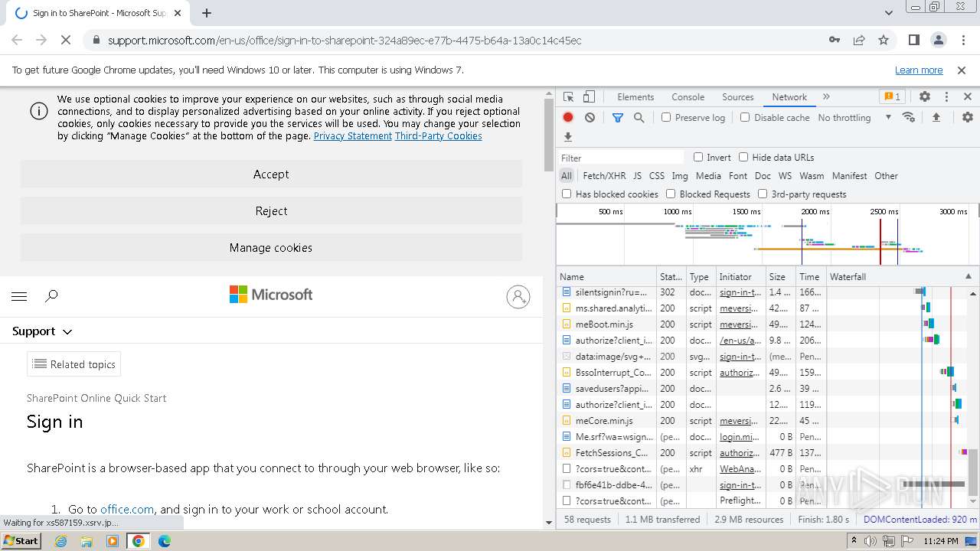Click Learn more about Chrome updates
Image resolution: width=980 pixels, height=551 pixels.
919,70
